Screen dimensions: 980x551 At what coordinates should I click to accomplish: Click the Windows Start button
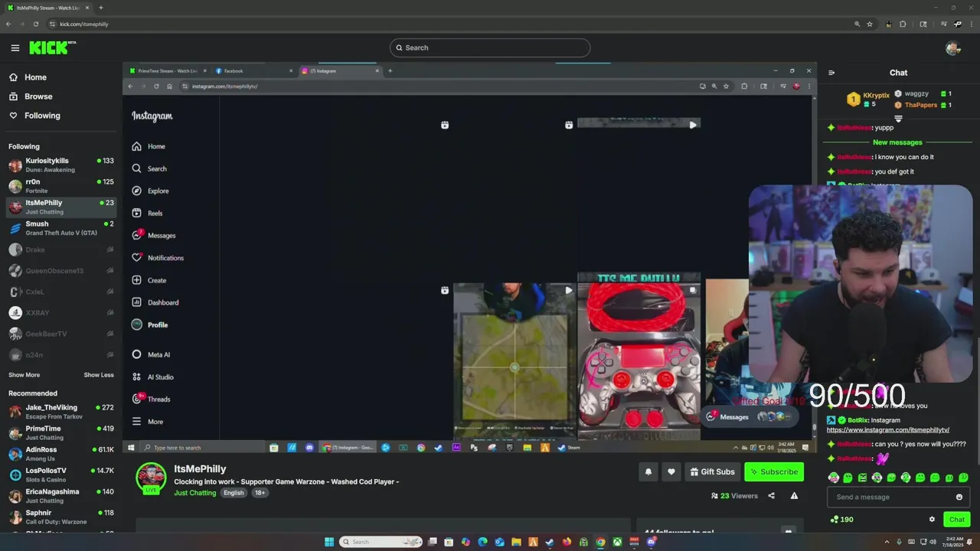coord(329,542)
